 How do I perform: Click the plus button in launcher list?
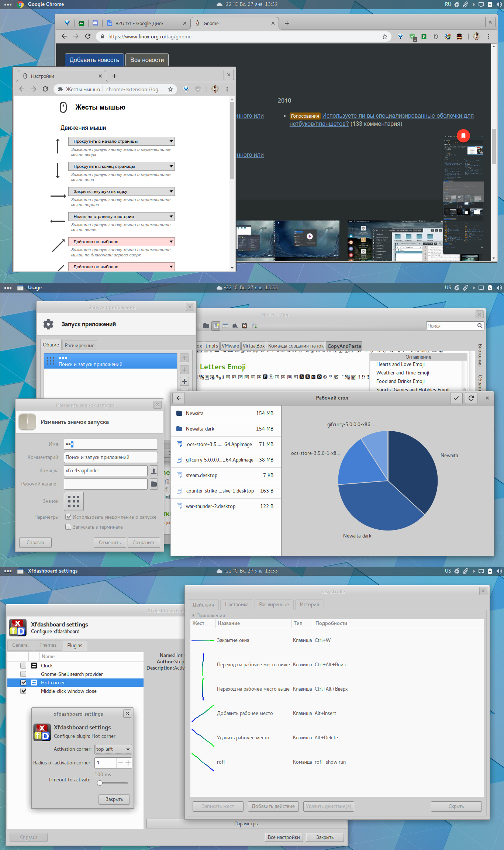(184, 381)
